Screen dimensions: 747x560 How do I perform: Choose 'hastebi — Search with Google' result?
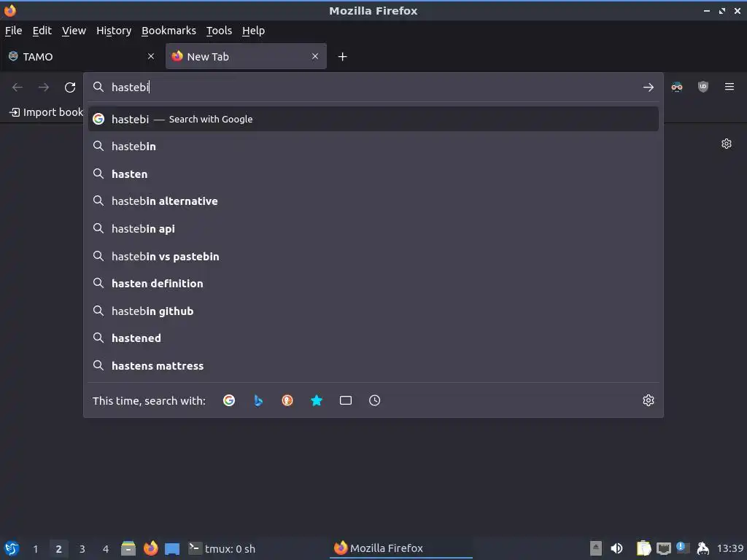[x=373, y=119]
